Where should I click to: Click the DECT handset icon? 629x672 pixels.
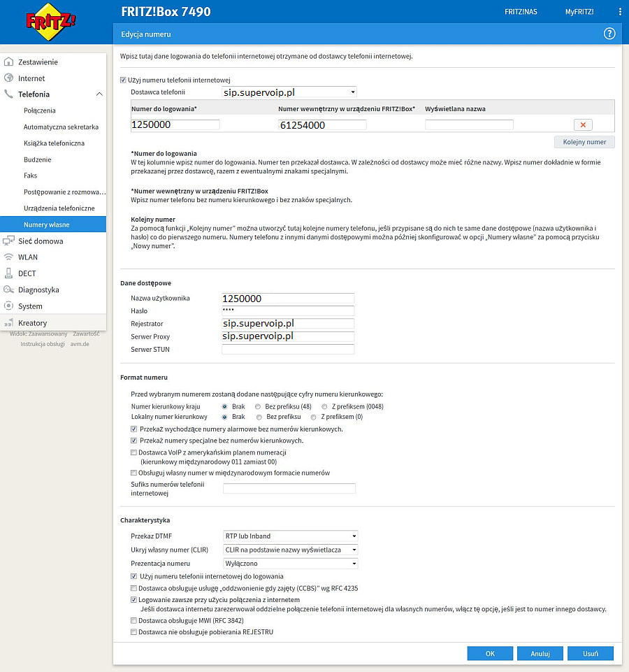(x=8, y=273)
